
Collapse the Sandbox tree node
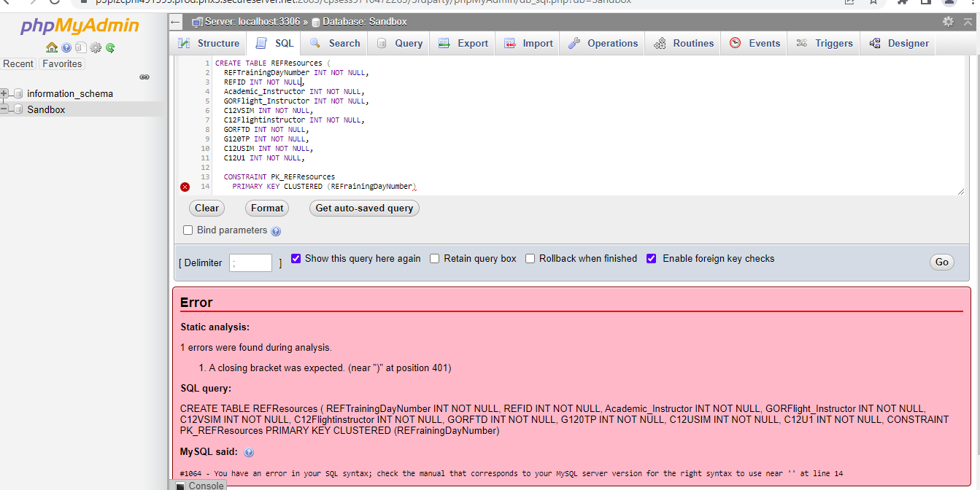pyautogui.click(x=4, y=109)
